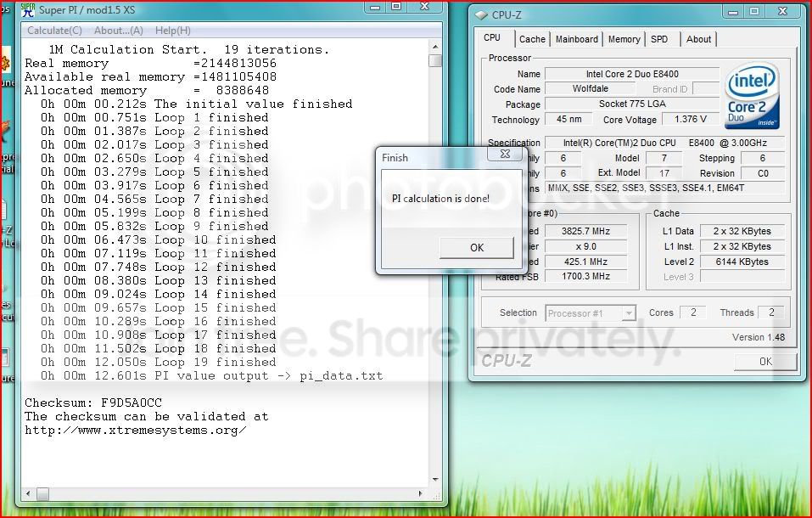This screenshot has width=812, height=518.
Task: Open the Help(H) menu
Action: coord(173,31)
